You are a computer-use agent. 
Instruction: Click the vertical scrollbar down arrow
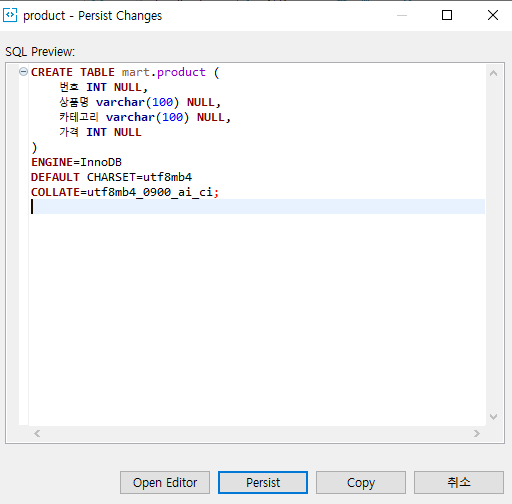(x=493, y=417)
